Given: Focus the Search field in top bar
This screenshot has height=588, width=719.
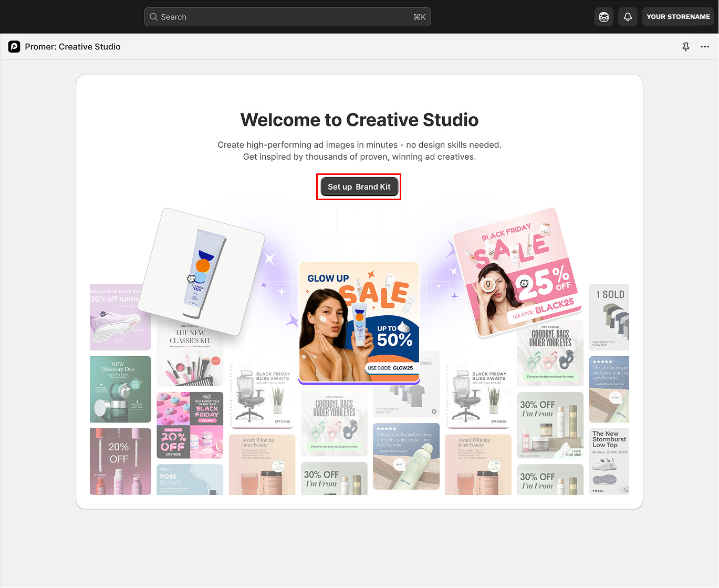Looking at the screenshot, I should [x=287, y=17].
